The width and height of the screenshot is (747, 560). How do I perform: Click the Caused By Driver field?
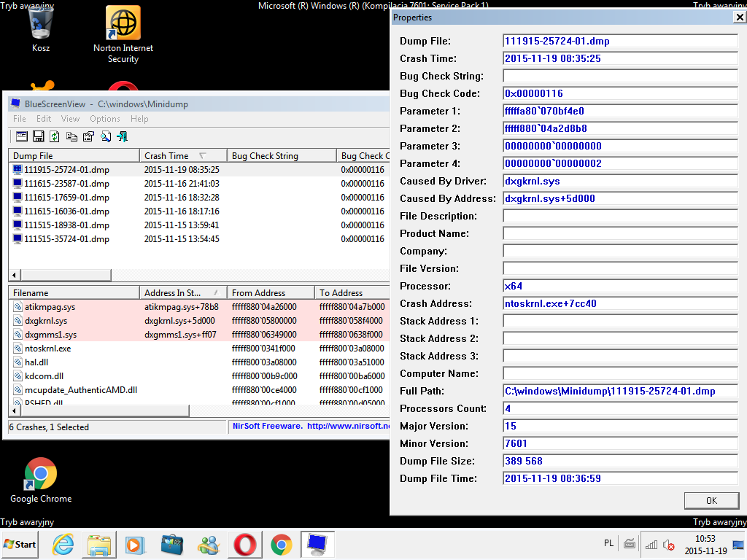click(x=620, y=181)
